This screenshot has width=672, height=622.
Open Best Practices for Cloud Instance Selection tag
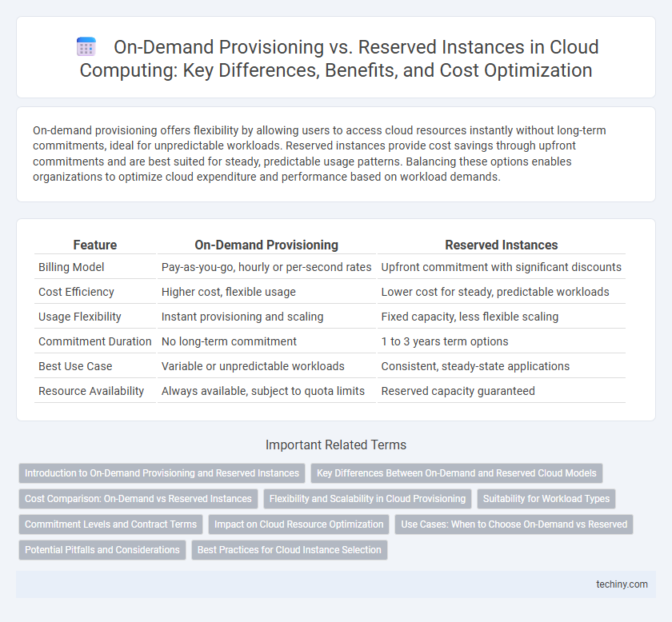click(x=290, y=549)
